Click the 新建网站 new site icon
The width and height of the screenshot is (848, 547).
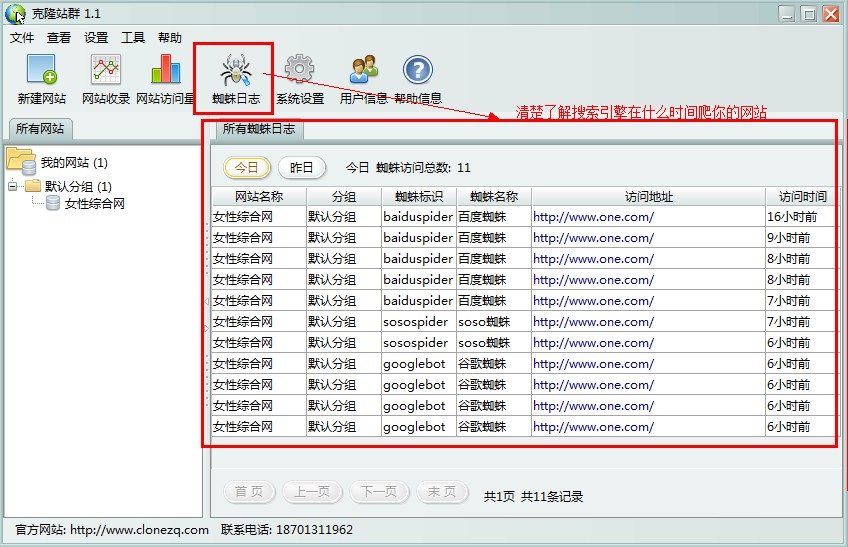[x=42, y=70]
